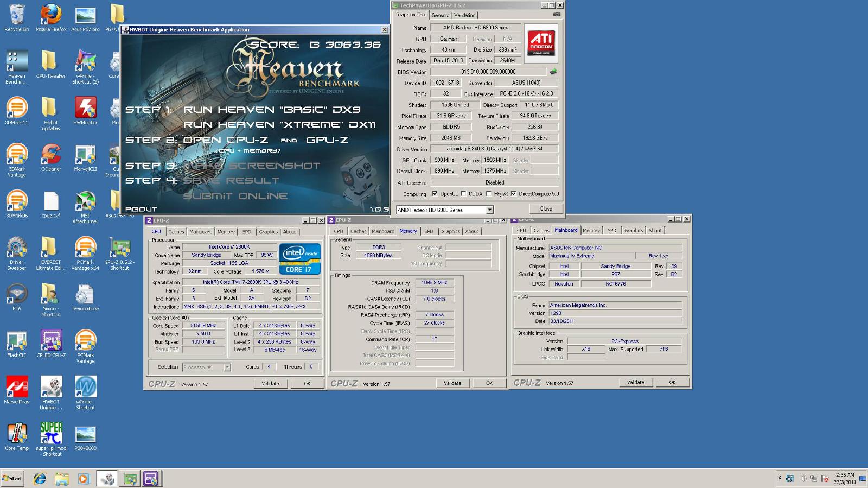Viewport: 868px width, 488px height.
Task: Launch 3DMark 11 desktop icon
Action: [17, 111]
